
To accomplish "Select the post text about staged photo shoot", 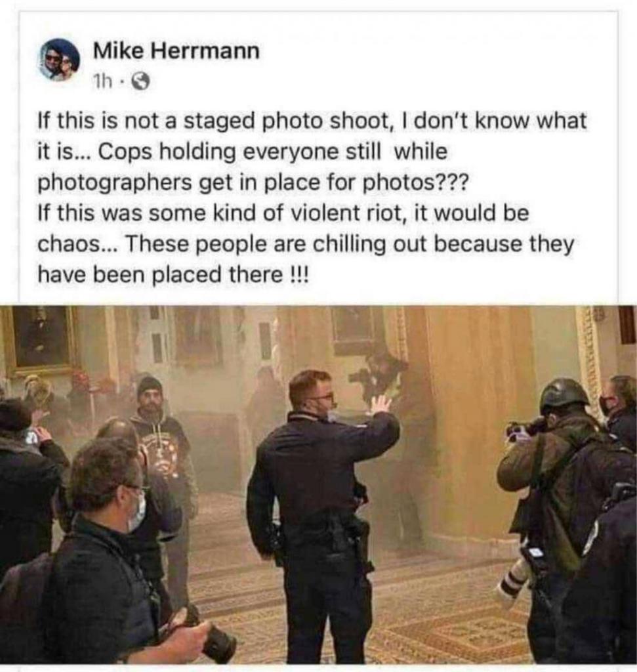I will tap(312, 197).
